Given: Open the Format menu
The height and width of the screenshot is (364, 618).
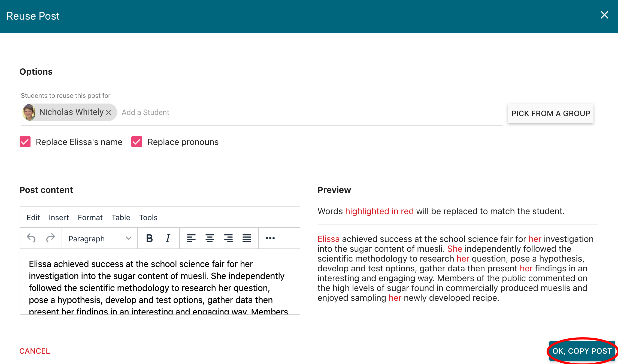Looking at the screenshot, I should (90, 217).
